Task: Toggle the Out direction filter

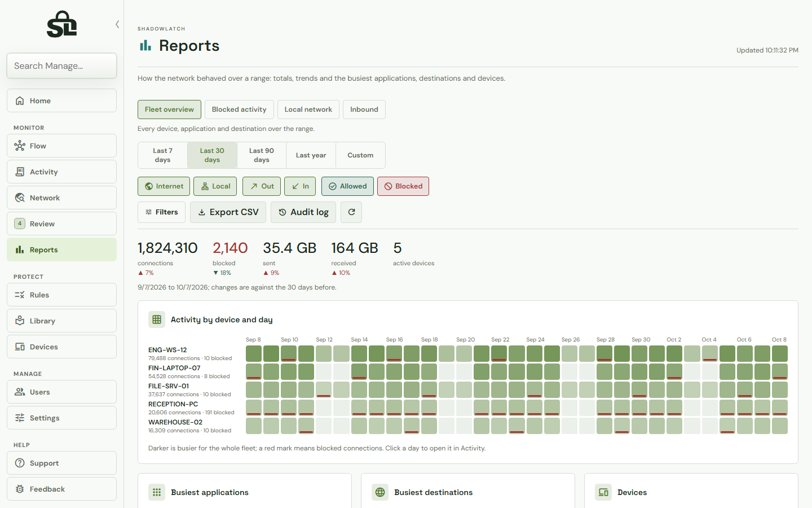Action: 262,186
